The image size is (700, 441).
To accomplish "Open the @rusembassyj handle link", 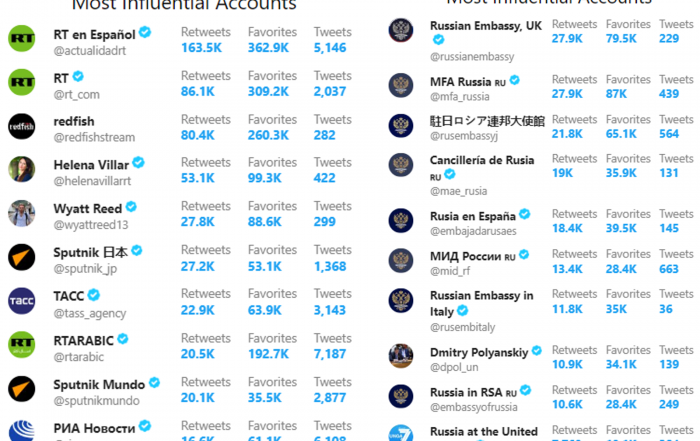I will point(464,136).
